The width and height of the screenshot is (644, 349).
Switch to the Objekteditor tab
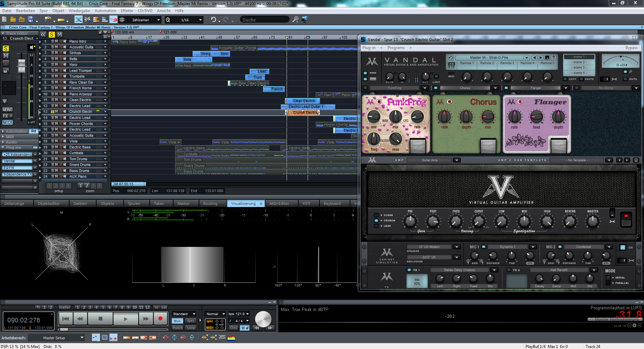click(49, 204)
